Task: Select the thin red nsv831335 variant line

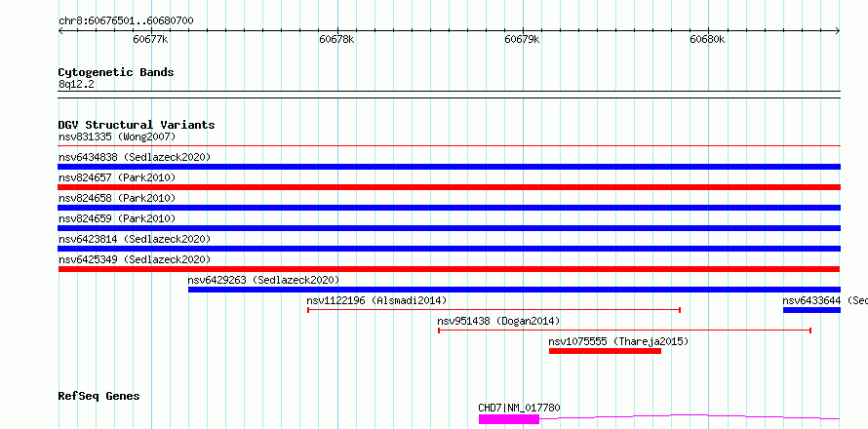Action: (449, 146)
